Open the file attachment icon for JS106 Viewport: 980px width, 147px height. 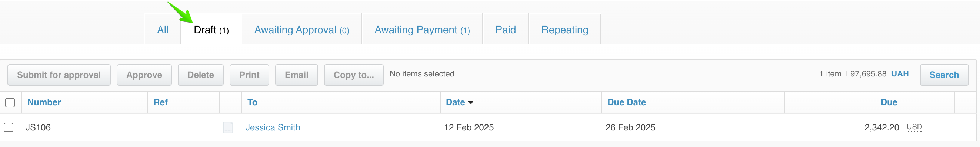point(228,127)
